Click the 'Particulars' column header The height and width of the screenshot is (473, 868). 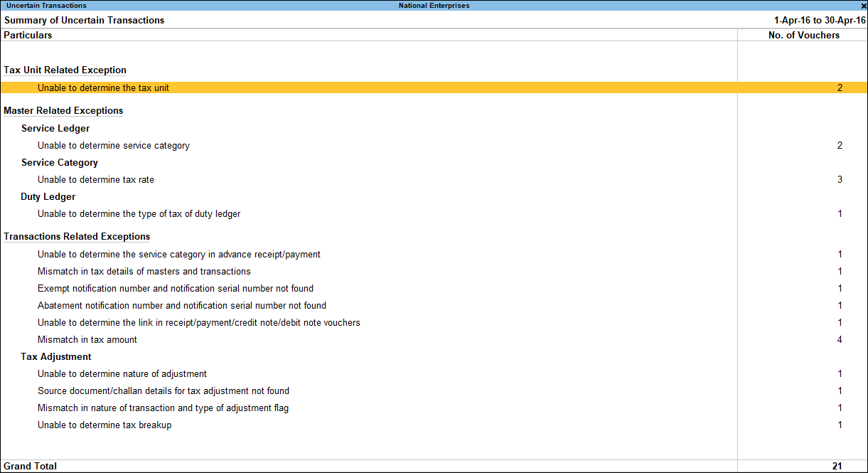click(28, 36)
